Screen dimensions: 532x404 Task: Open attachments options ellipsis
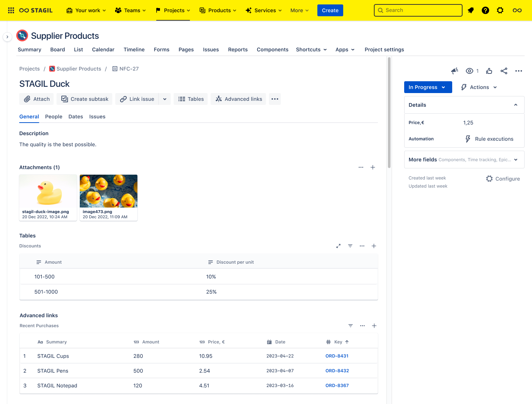click(361, 167)
